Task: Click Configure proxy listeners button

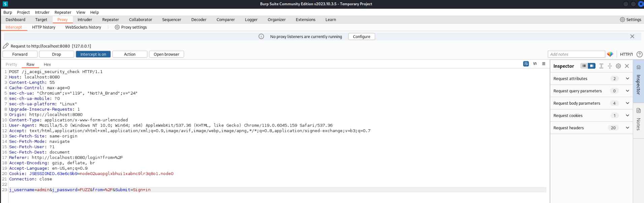Action: 361,36
